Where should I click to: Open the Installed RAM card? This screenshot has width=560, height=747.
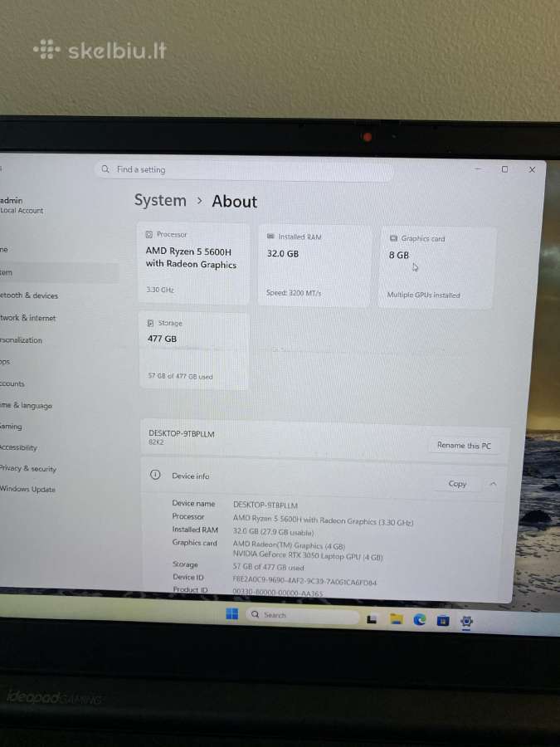(314, 266)
